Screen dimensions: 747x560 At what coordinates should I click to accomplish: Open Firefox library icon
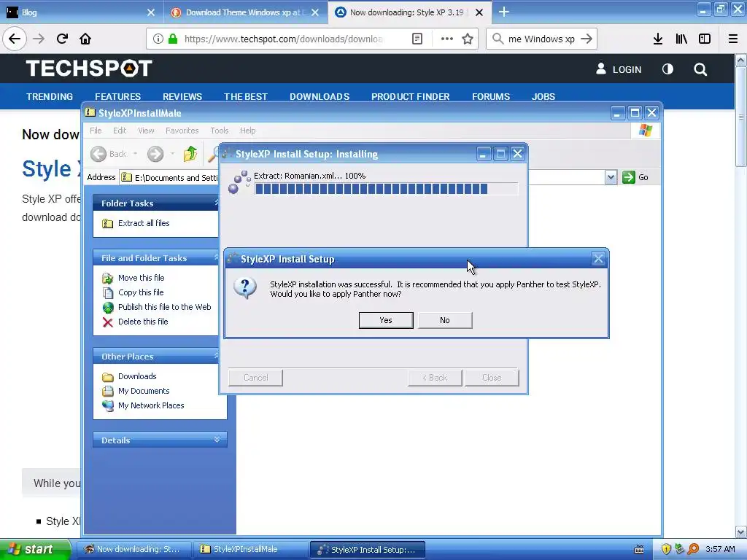point(681,39)
